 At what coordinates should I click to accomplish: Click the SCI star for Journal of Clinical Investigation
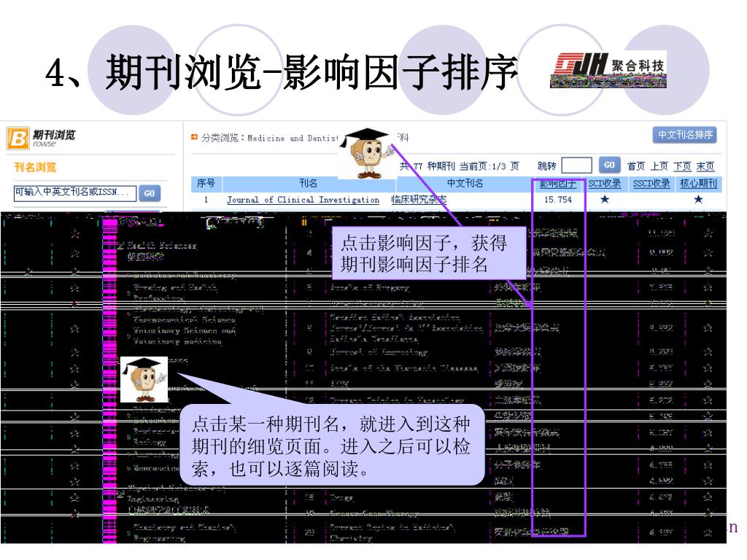coord(605,199)
